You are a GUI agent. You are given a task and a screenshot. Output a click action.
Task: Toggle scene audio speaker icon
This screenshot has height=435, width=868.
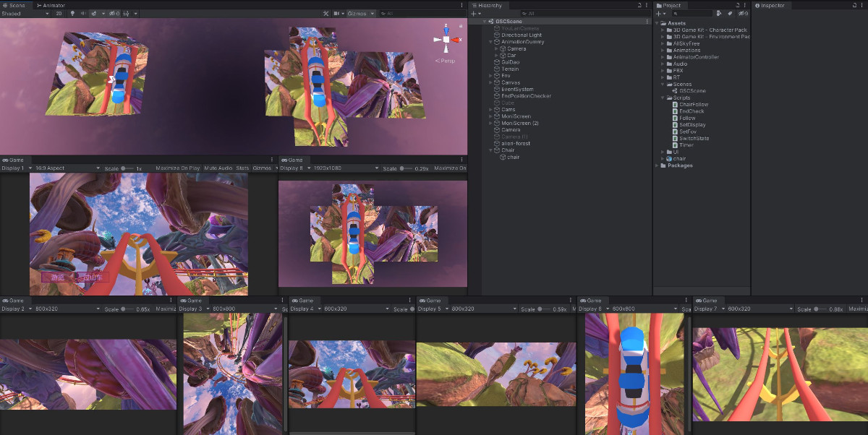click(x=83, y=13)
